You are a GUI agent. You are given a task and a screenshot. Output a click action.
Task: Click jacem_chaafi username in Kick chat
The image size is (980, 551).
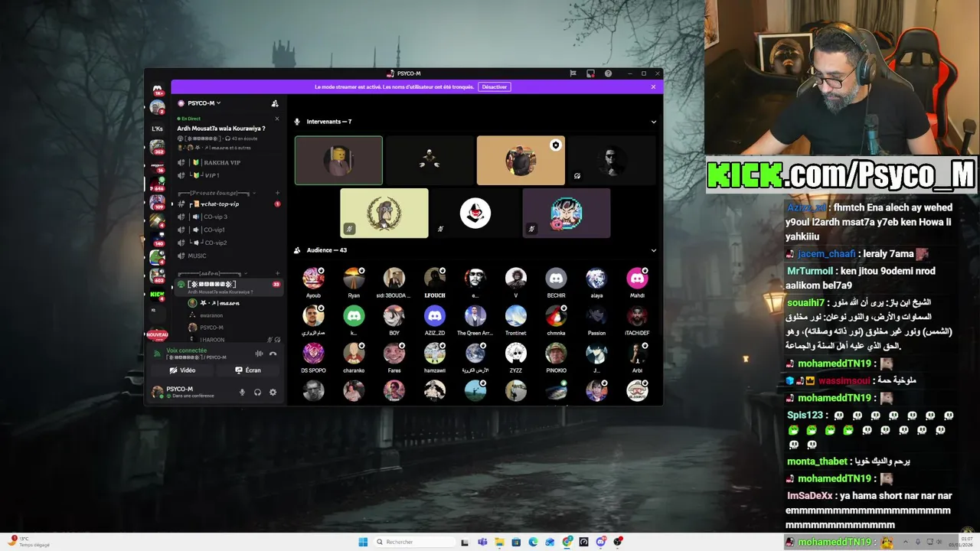826,254
